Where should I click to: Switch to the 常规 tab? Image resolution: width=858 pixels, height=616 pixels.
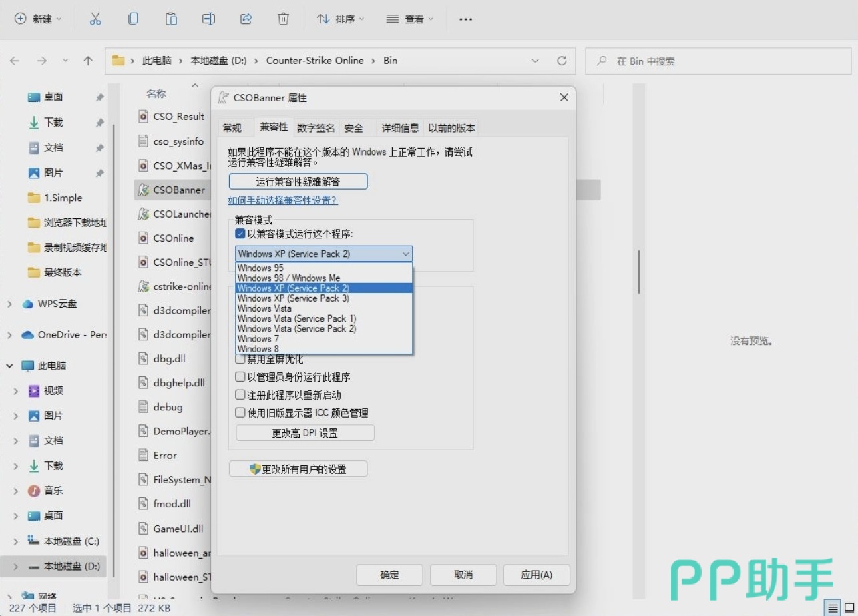click(232, 128)
